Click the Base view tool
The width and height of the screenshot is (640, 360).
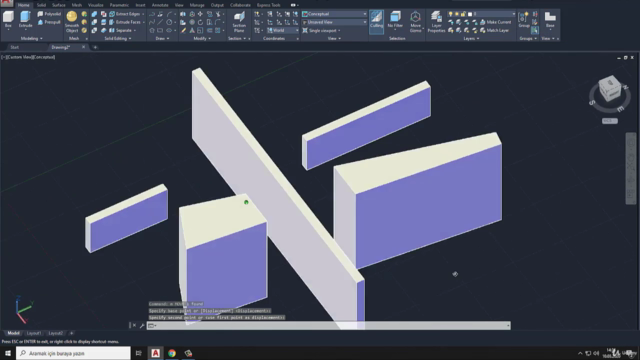pyautogui.click(x=550, y=20)
